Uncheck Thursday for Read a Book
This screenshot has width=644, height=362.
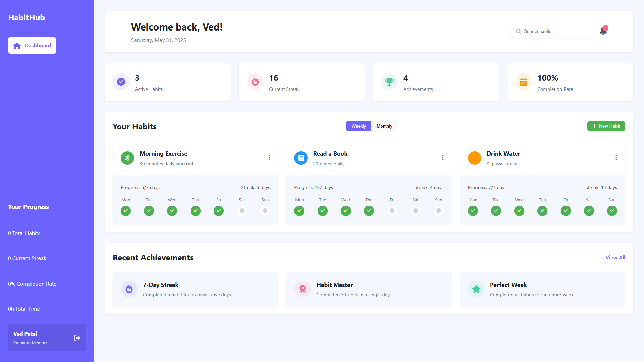coord(369,211)
